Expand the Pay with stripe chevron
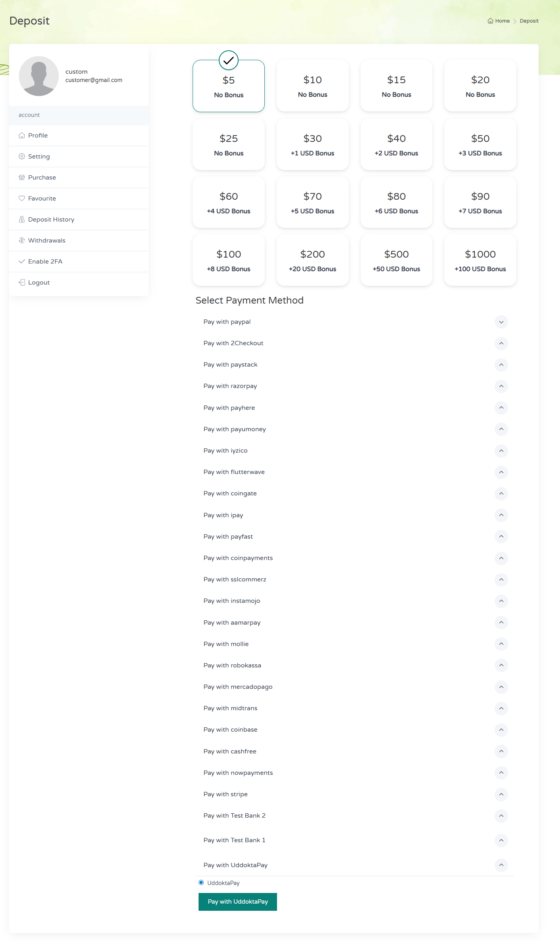This screenshot has height=952, width=560. [501, 794]
